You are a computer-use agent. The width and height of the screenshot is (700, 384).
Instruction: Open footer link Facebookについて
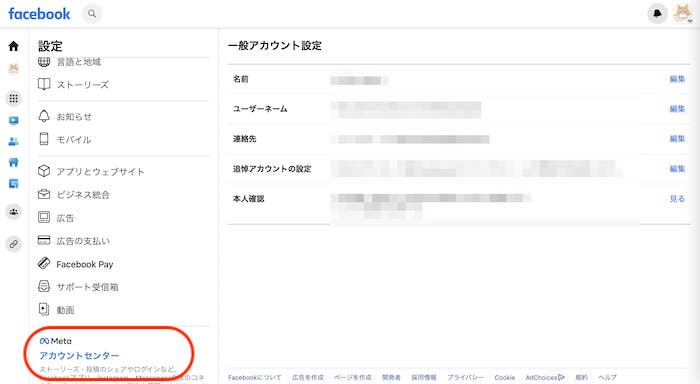click(254, 377)
